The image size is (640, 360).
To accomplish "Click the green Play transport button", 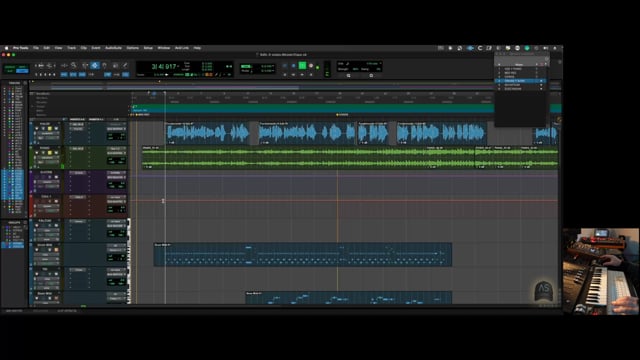I will pos(302,65).
